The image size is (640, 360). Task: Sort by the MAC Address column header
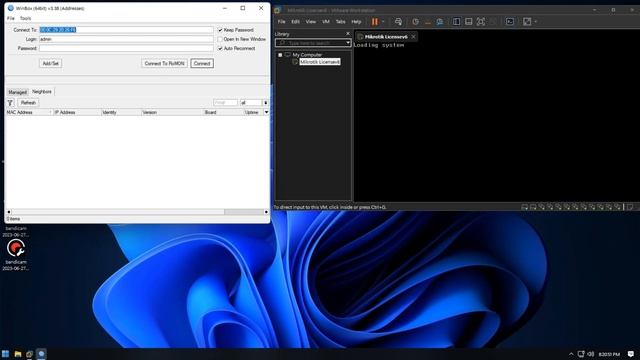pos(29,112)
